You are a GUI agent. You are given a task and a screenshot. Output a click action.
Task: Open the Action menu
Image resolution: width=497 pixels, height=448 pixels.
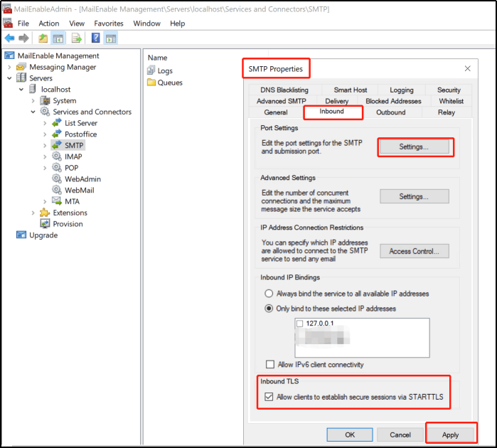[x=49, y=23]
